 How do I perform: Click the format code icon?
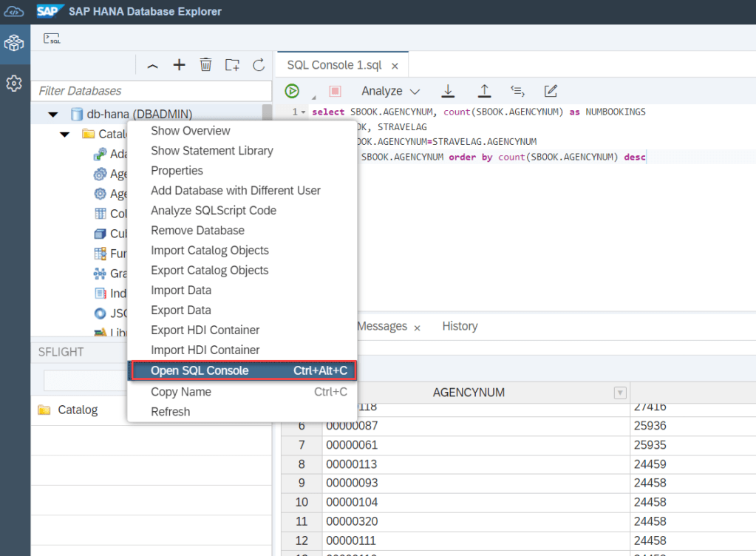click(517, 91)
